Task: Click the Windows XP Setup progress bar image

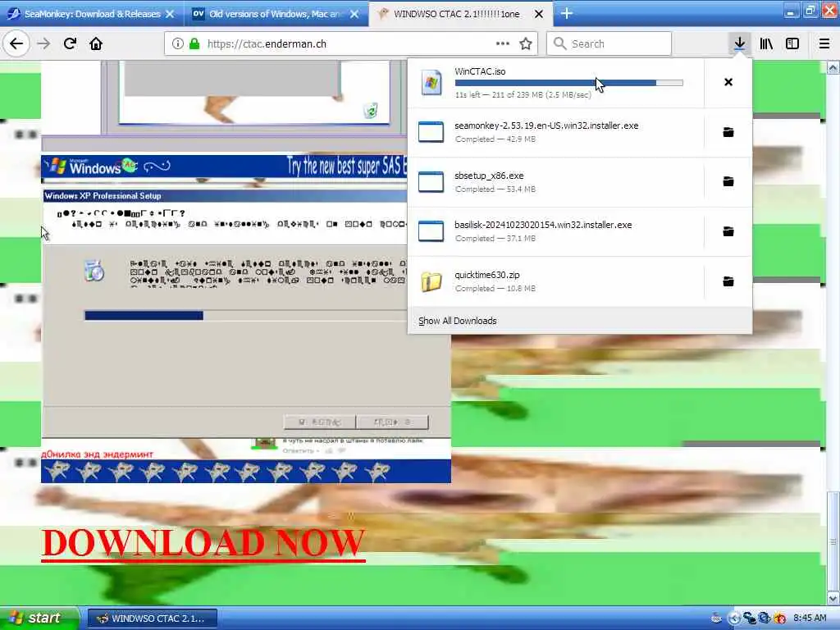Action: [246, 316]
